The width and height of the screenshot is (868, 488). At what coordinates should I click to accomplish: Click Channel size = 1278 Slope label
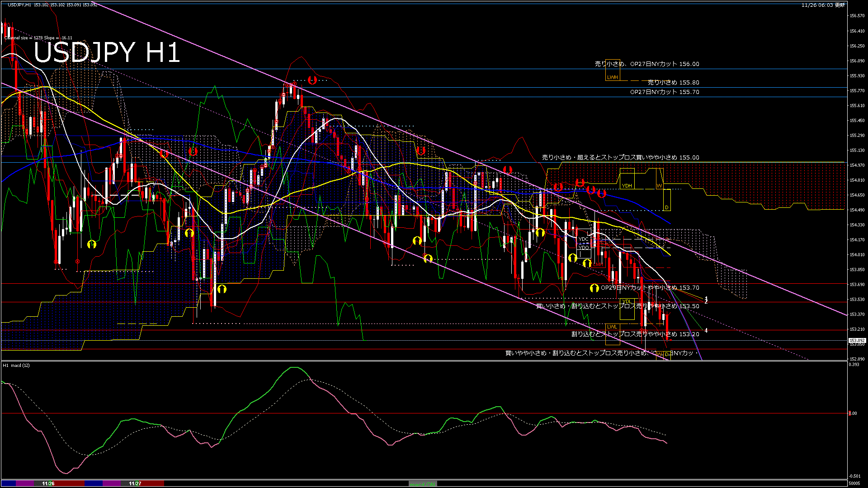pyautogui.click(x=38, y=38)
